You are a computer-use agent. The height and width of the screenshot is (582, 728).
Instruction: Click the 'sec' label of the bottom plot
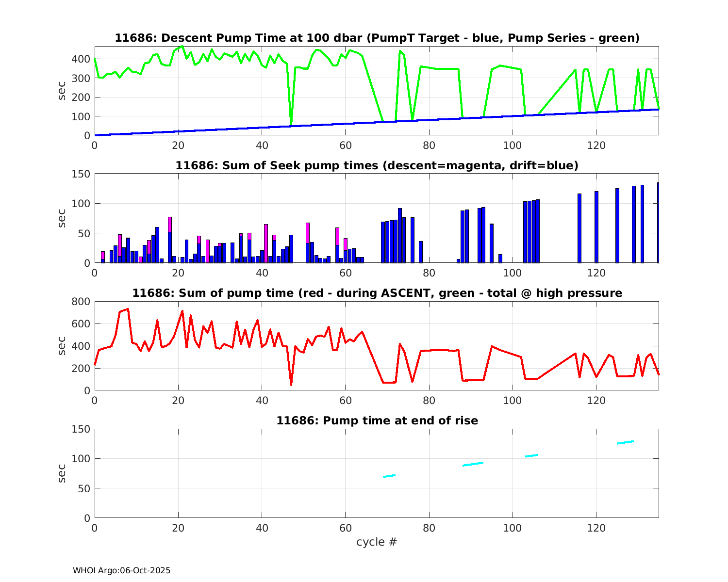point(62,473)
